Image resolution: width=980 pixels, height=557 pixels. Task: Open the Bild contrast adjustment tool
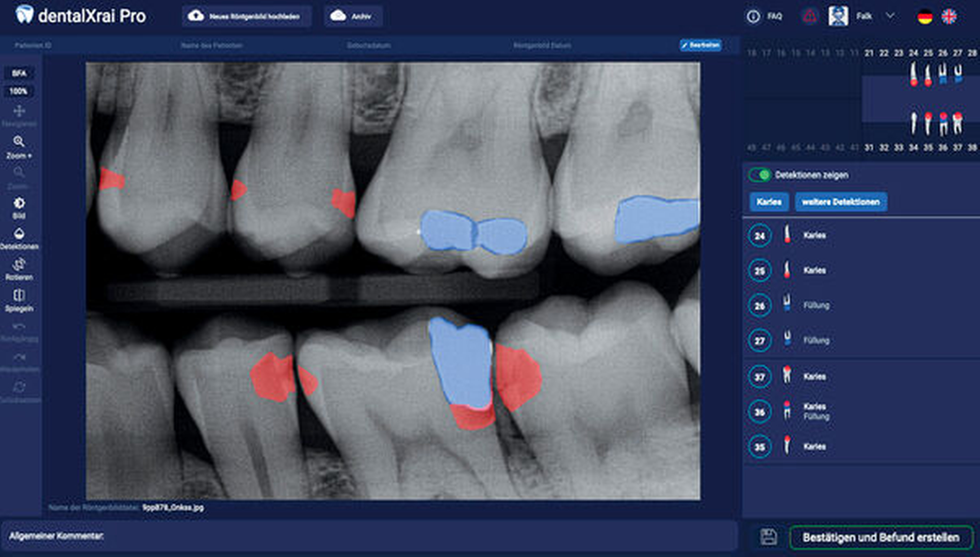coord(19,203)
